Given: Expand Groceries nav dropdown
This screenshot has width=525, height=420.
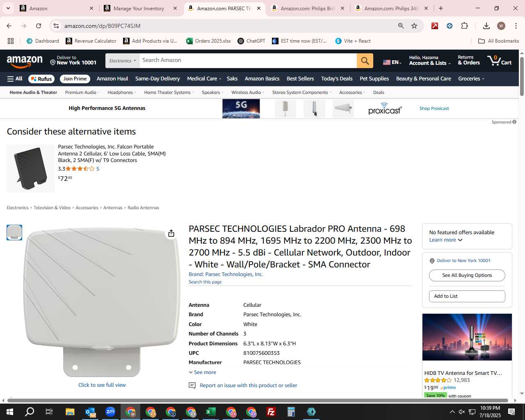Looking at the screenshot, I should (x=471, y=79).
